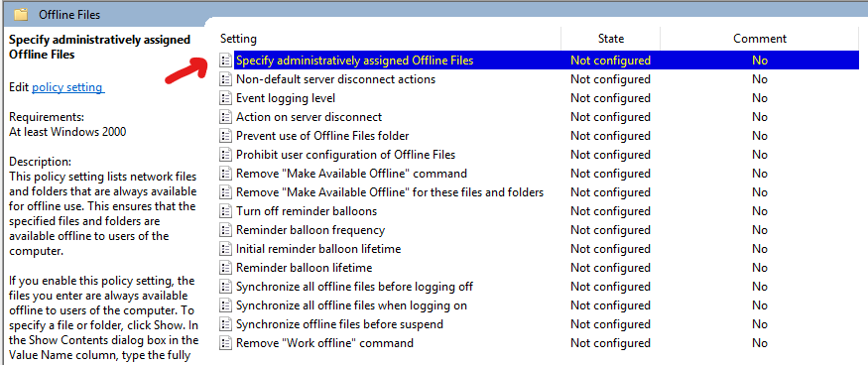Screen dimensions: 868x365
Task: Click Comment value No for Remove "Work offline" command
Action: (x=760, y=343)
